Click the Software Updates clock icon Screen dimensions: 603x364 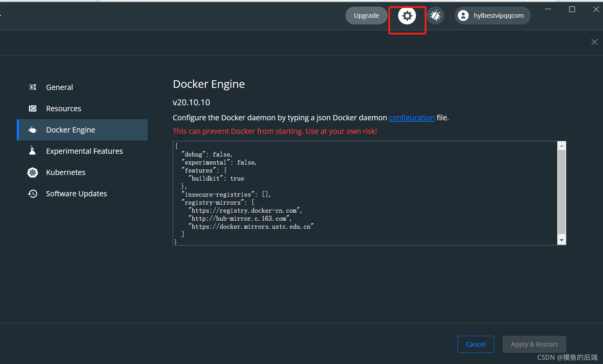coord(32,194)
